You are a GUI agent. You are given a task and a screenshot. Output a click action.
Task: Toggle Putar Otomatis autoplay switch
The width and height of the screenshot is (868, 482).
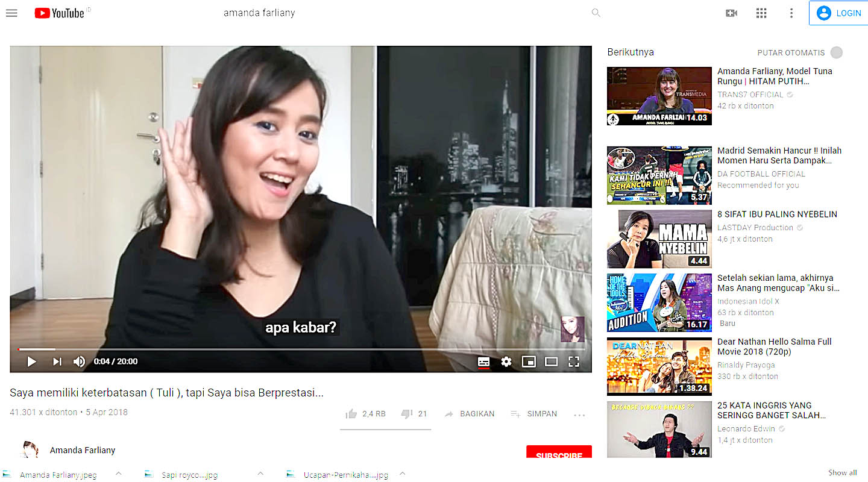click(836, 52)
